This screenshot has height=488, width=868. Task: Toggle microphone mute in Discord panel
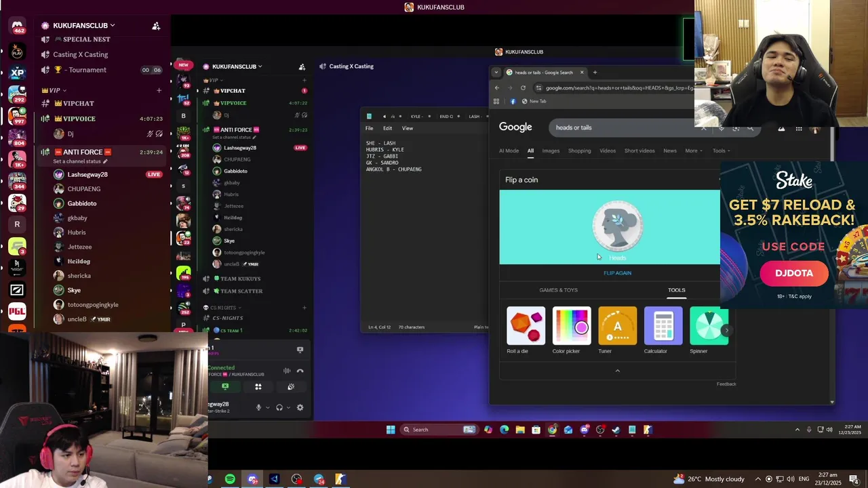click(258, 407)
